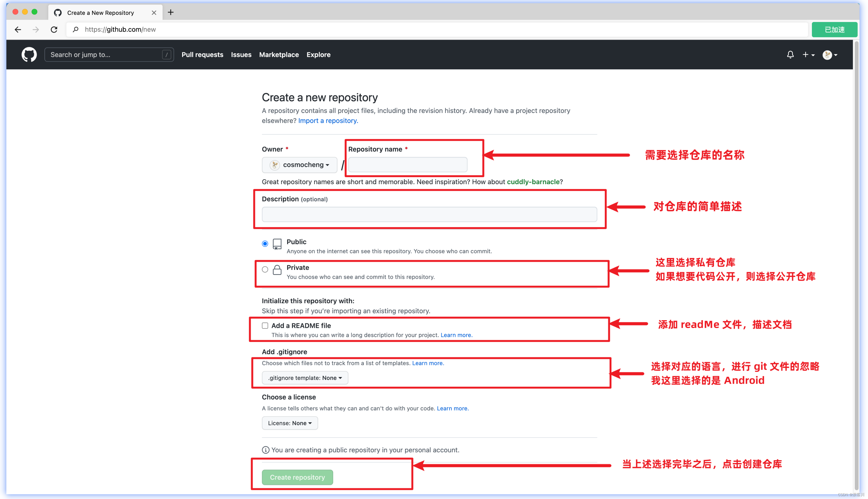The height and width of the screenshot is (499, 868).
Task: Click the GitHub favicon on the tab
Action: tap(58, 13)
